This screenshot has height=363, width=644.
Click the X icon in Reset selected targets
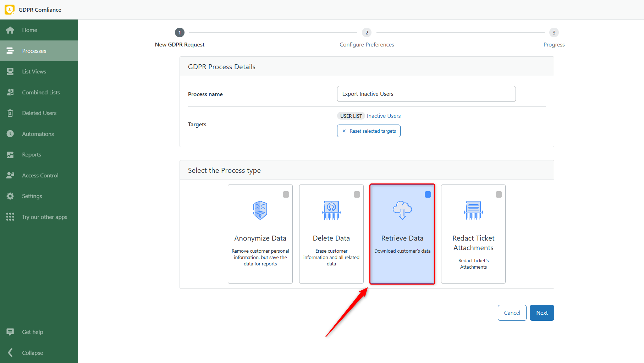coord(344,131)
